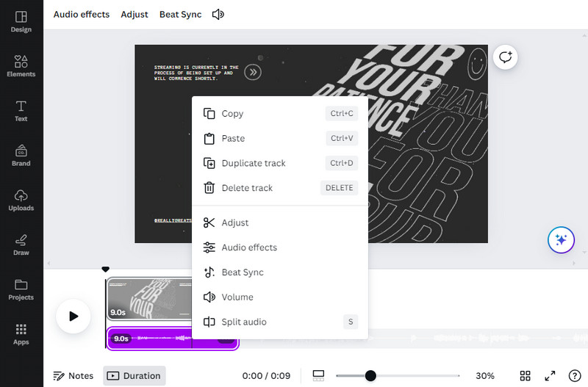Open the Apps panel
This screenshot has height=387, width=588.
(21, 334)
